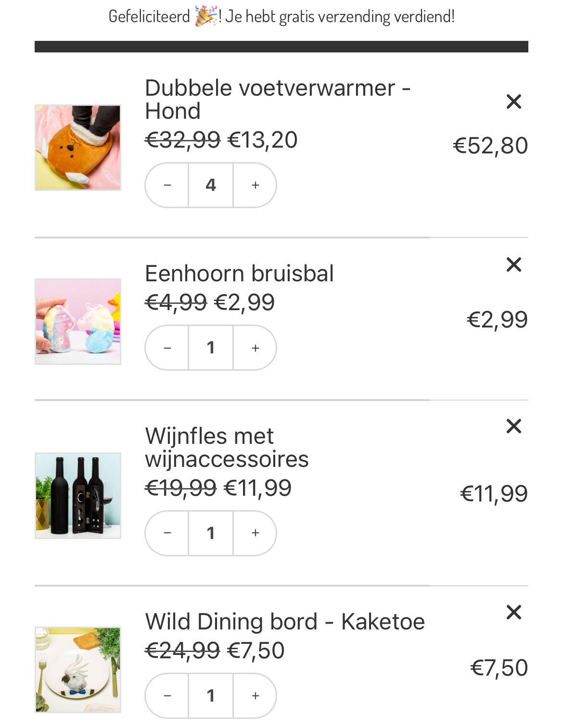
Task: Open the Dubbele voetverwarmer - Hond product link
Action: (277, 99)
